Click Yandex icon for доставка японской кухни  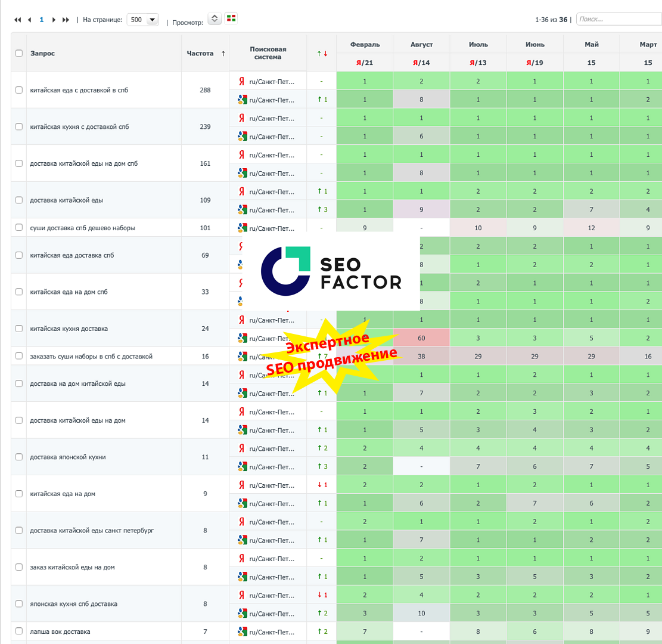(x=241, y=448)
